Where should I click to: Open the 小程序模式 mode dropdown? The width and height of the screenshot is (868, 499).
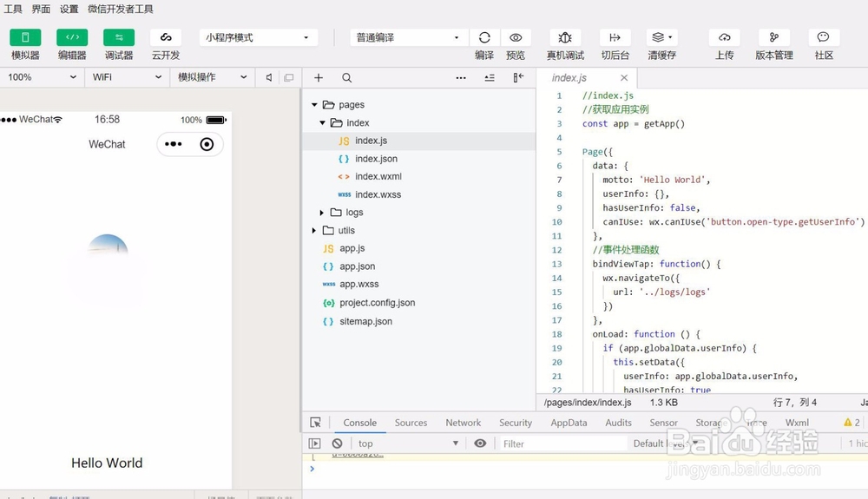pyautogui.click(x=258, y=37)
